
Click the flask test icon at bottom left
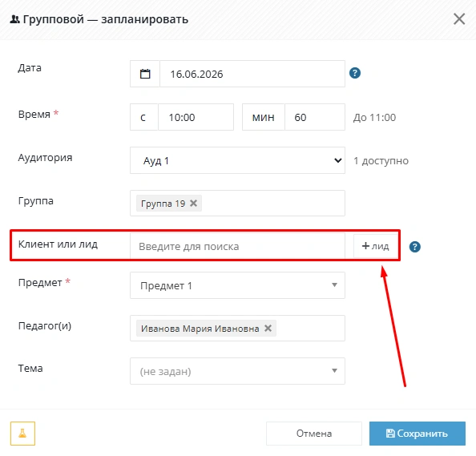point(22,434)
